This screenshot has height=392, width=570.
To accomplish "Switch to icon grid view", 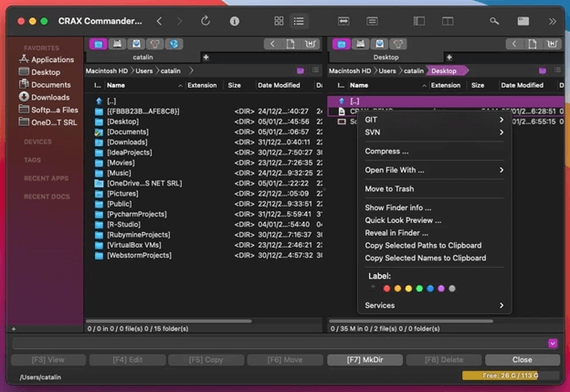I will coord(279,20).
